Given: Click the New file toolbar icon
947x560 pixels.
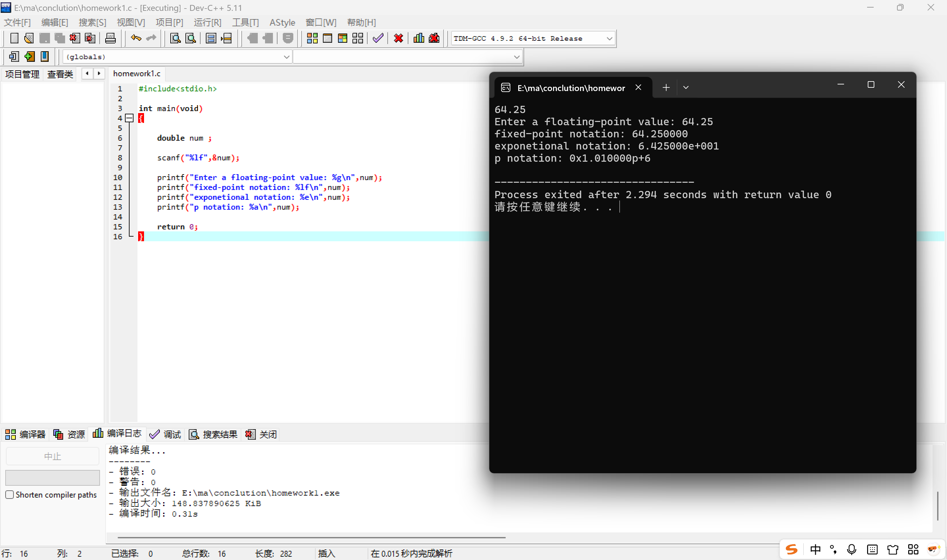Looking at the screenshot, I should [14, 38].
